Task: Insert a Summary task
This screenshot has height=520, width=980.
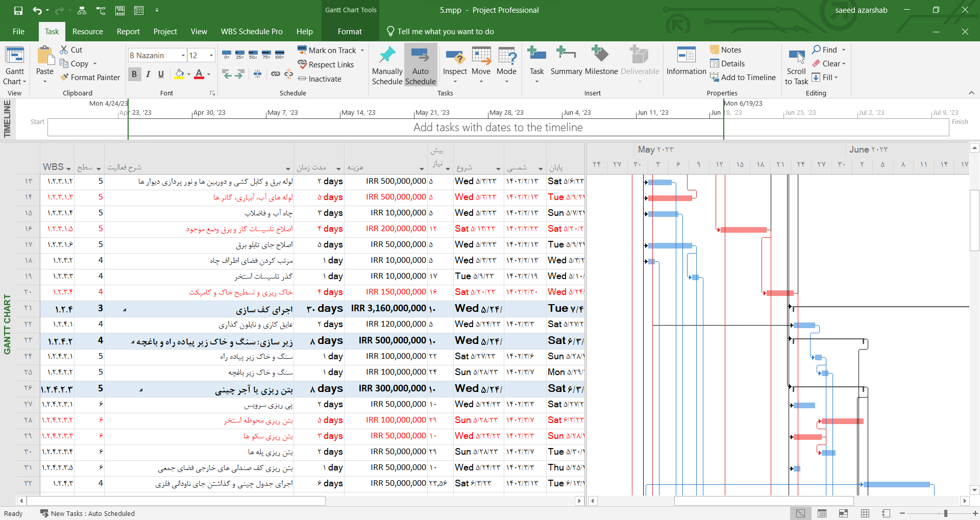Action: click(567, 61)
